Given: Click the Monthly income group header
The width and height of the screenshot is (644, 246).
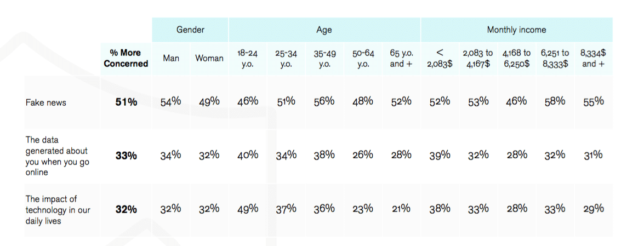Looking at the screenshot, I should (x=516, y=30).
